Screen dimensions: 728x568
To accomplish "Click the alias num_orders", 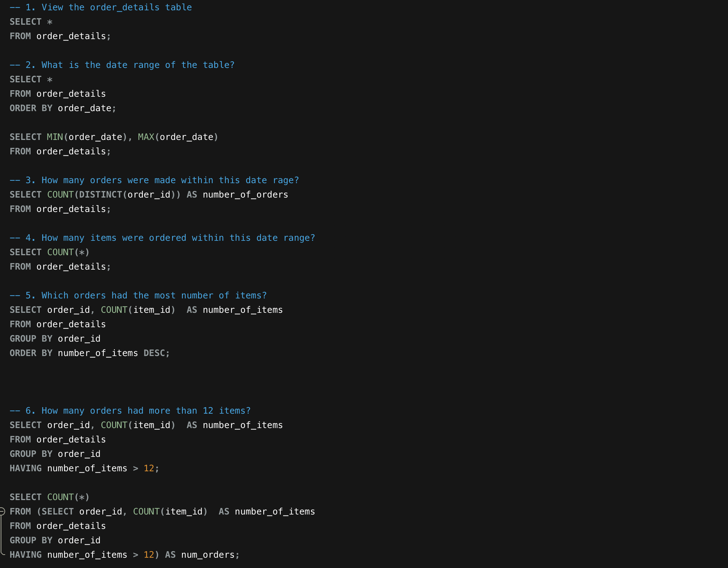I will 208,555.
